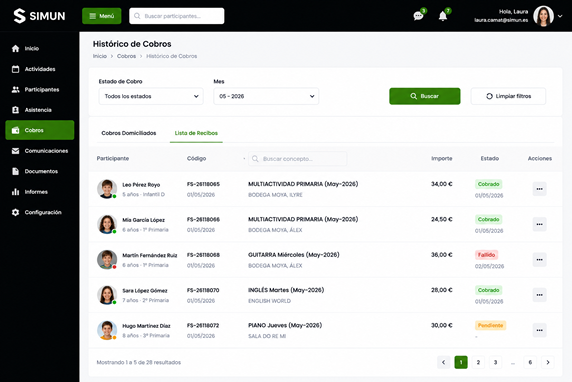572x382 pixels.
Task: Click receipt code FS-26118072
Action: [203, 325]
